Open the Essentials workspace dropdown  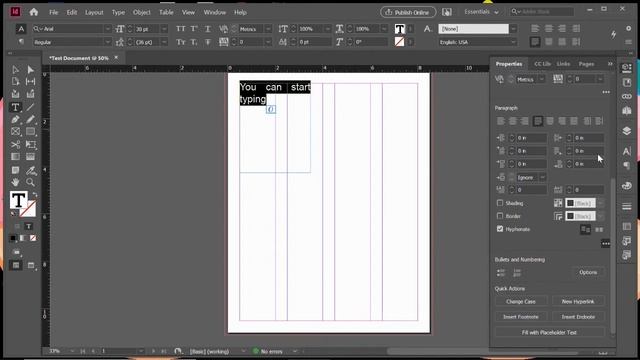click(x=482, y=12)
